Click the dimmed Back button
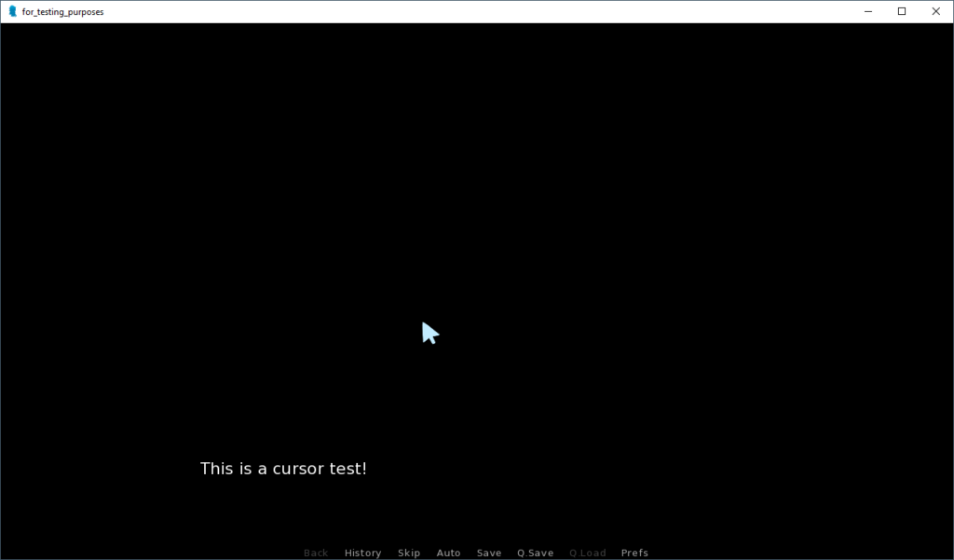954x560 pixels. (x=316, y=553)
